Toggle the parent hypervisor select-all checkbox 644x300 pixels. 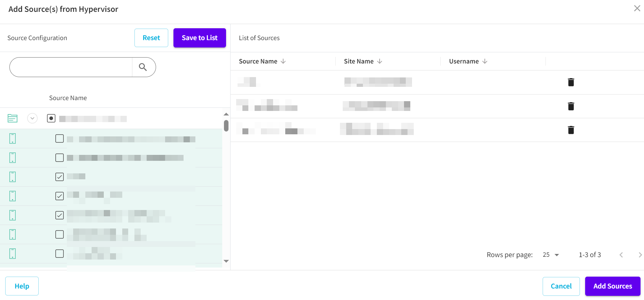click(51, 119)
